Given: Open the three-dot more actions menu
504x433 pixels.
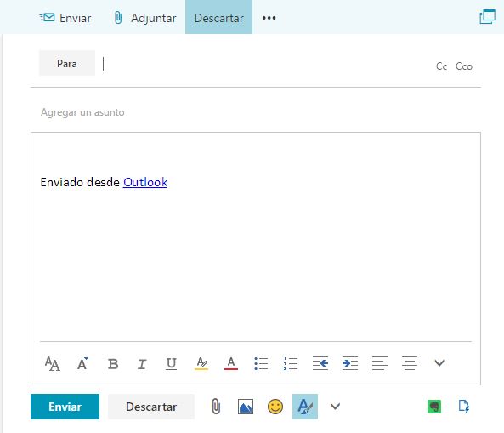Looking at the screenshot, I should [269, 18].
